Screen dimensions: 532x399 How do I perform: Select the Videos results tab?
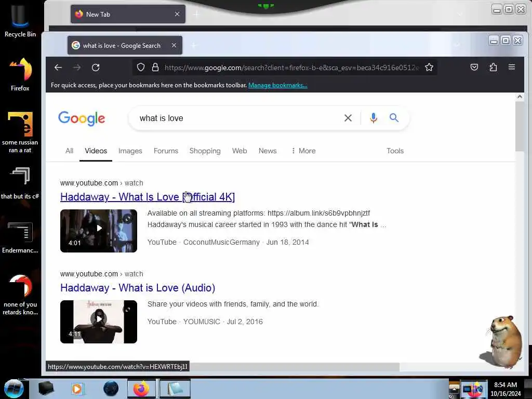point(96,151)
